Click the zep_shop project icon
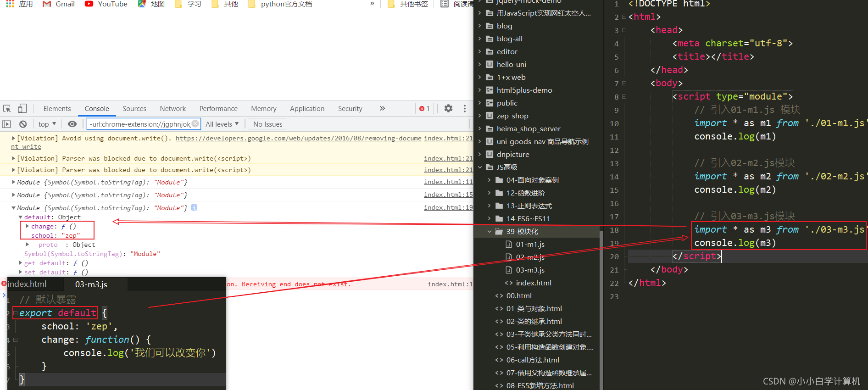Viewport: 868px width, 390px height. [x=490, y=116]
